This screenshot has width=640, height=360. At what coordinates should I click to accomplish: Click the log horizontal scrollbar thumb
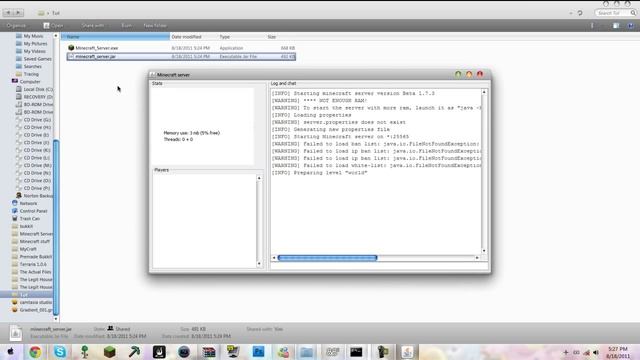pyautogui.click(x=327, y=258)
